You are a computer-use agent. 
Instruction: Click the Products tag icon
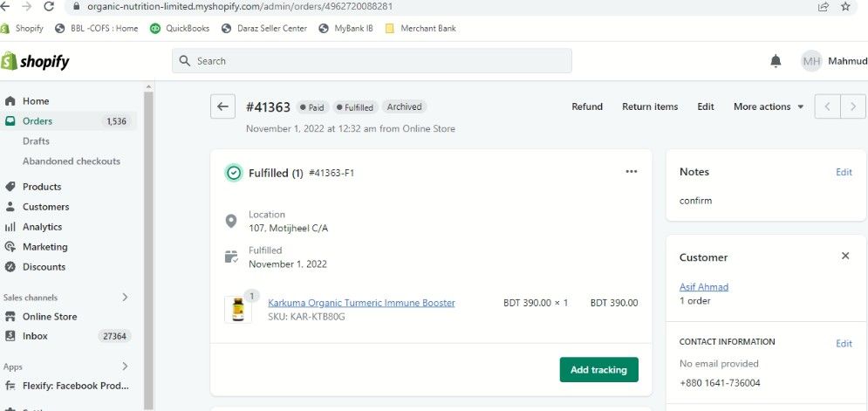pyautogui.click(x=10, y=187)
